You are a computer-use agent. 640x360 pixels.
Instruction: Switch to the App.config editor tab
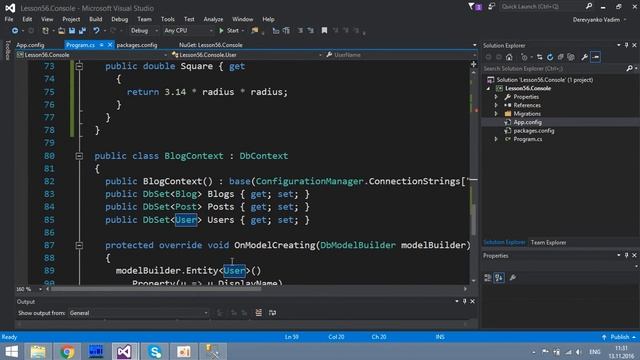pyautogui.click(x=30, y=45)
